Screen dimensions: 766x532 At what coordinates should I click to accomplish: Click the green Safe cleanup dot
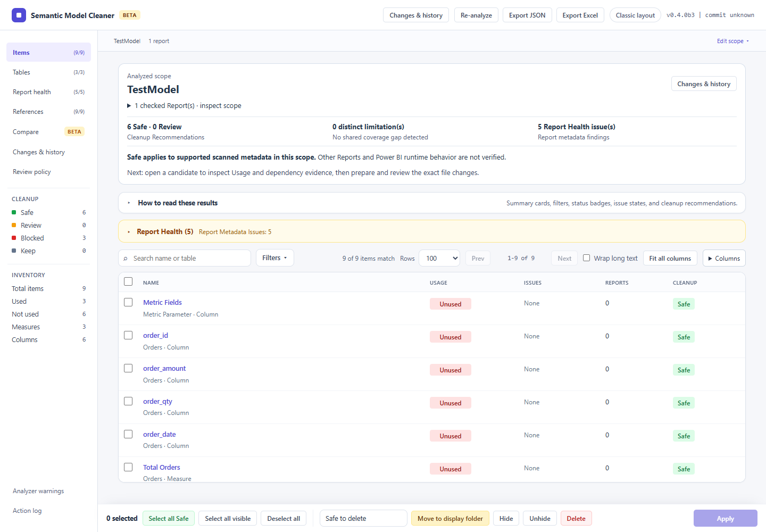pyautogui.click(x=14, y=212)
